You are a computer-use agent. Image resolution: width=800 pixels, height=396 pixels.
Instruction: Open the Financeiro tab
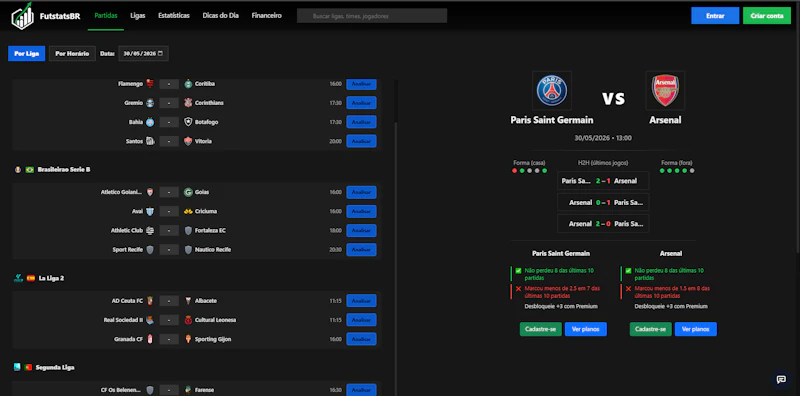(266, 16)
